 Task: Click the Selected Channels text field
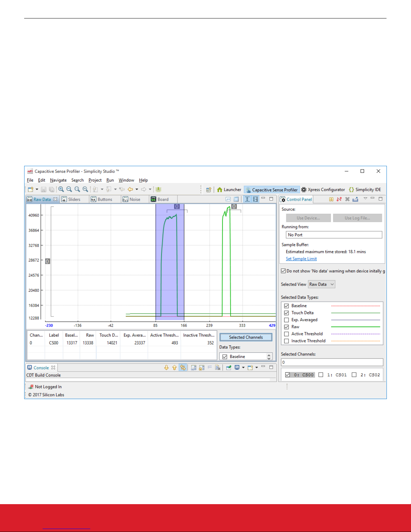click(332, 362)
